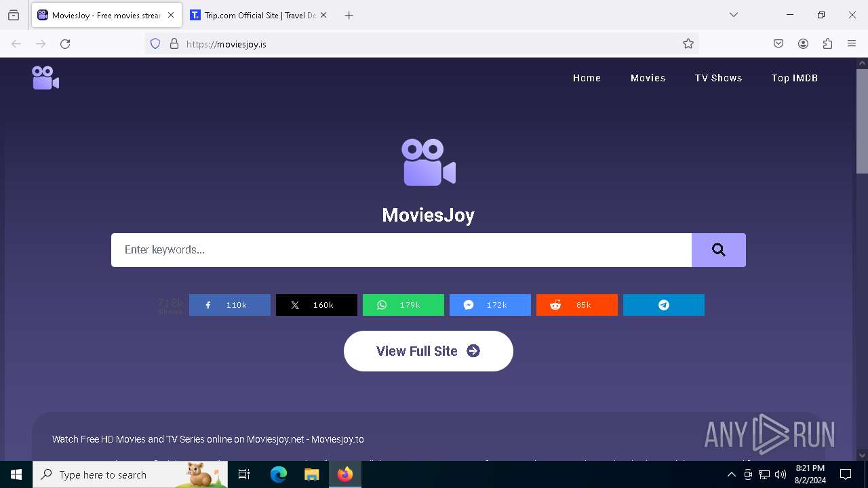This screenshot has width=868, height=488.
Task: Open Firefox View icon at tab bar start
Action: point(14,15)
